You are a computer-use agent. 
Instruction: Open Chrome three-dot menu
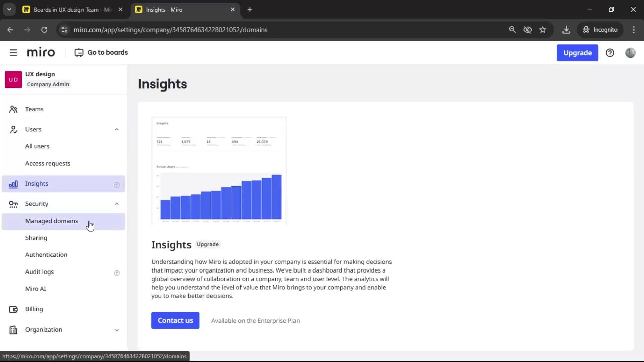(x=634, y=29)
